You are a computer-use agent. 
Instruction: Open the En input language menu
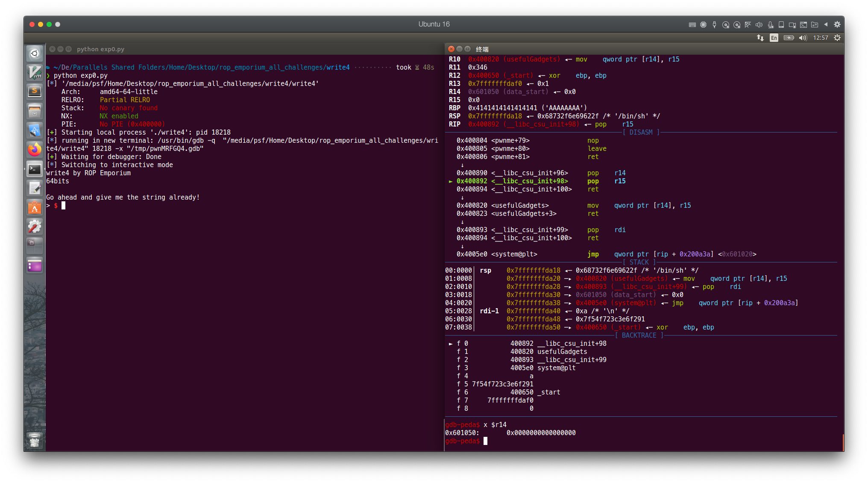coord(774,38)
